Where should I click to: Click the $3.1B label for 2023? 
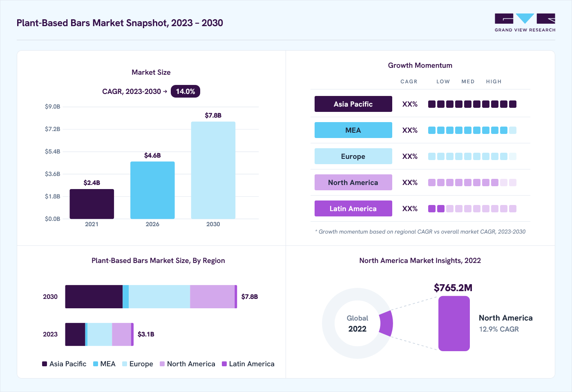[x=146, y=334]
